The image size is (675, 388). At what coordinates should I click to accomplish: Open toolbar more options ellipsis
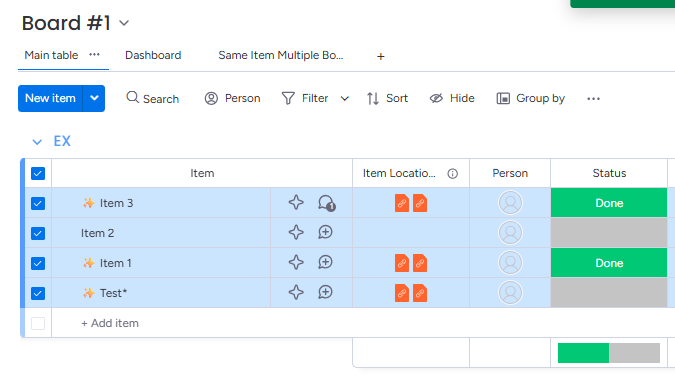pyautogui.click(x=593, y=99)
